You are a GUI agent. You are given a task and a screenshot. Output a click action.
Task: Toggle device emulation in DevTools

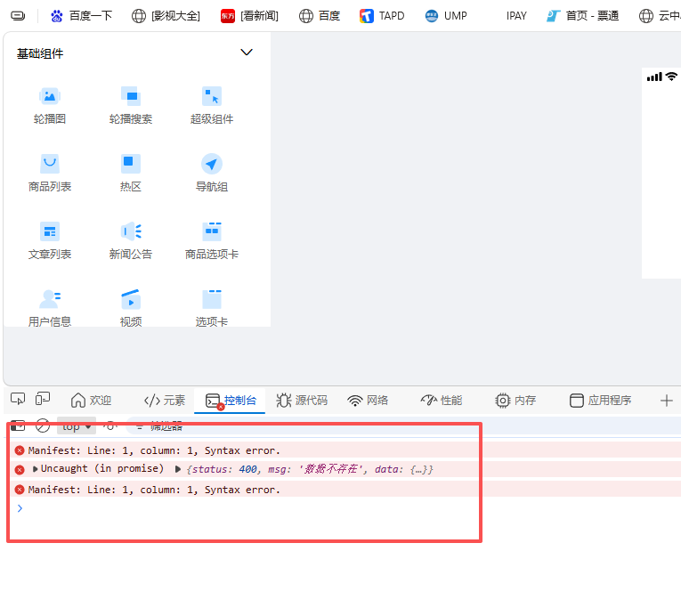[43, 399]
